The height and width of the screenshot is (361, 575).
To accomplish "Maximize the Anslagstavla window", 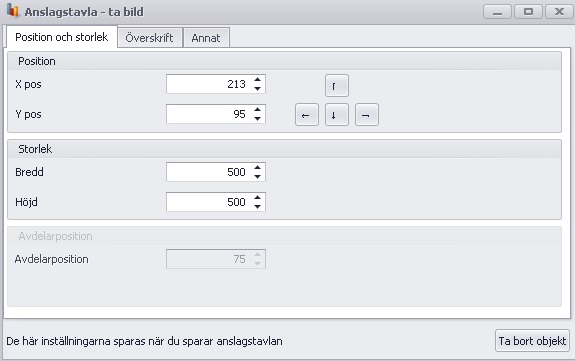I will point(528,12).
